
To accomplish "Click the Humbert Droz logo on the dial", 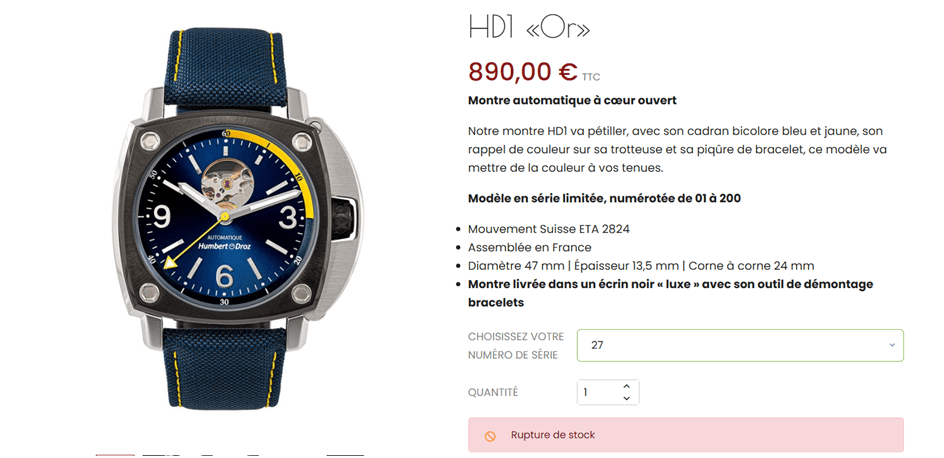I will 225,246.
